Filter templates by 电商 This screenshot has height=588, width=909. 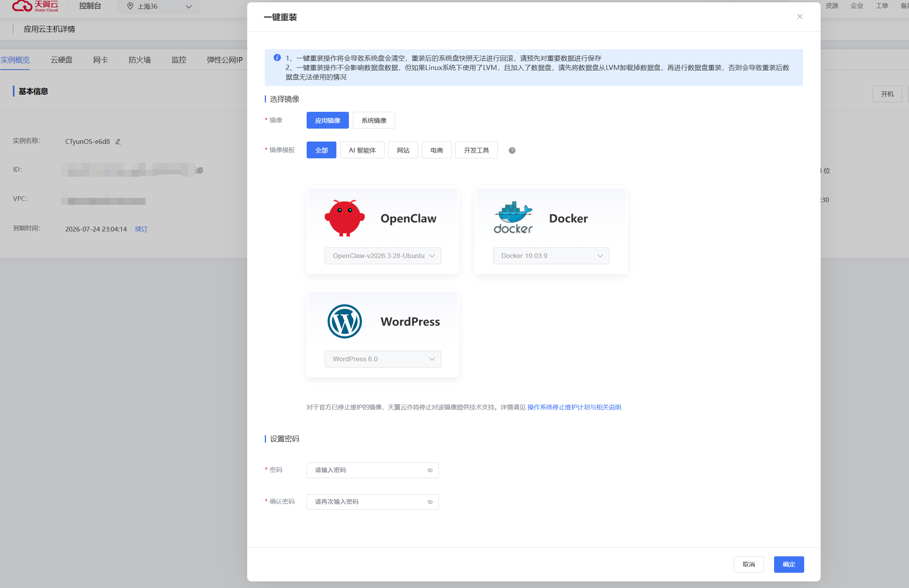click(x=437, y=150)
